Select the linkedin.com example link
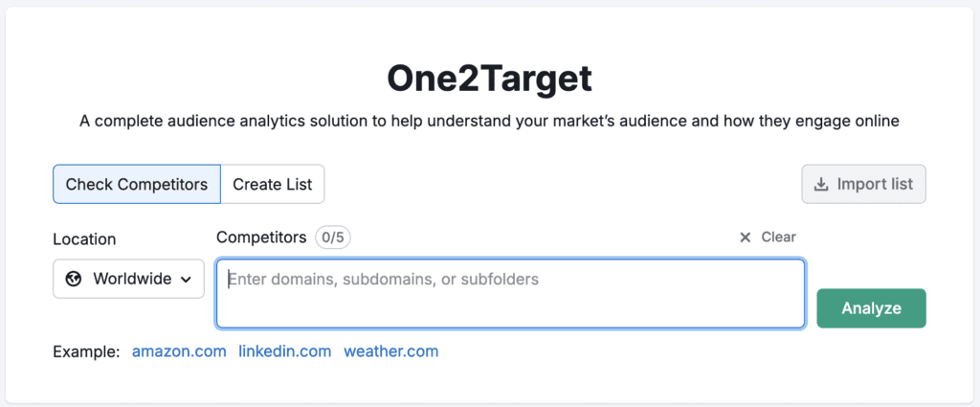980x407 pixels. (x=285, y=351)
